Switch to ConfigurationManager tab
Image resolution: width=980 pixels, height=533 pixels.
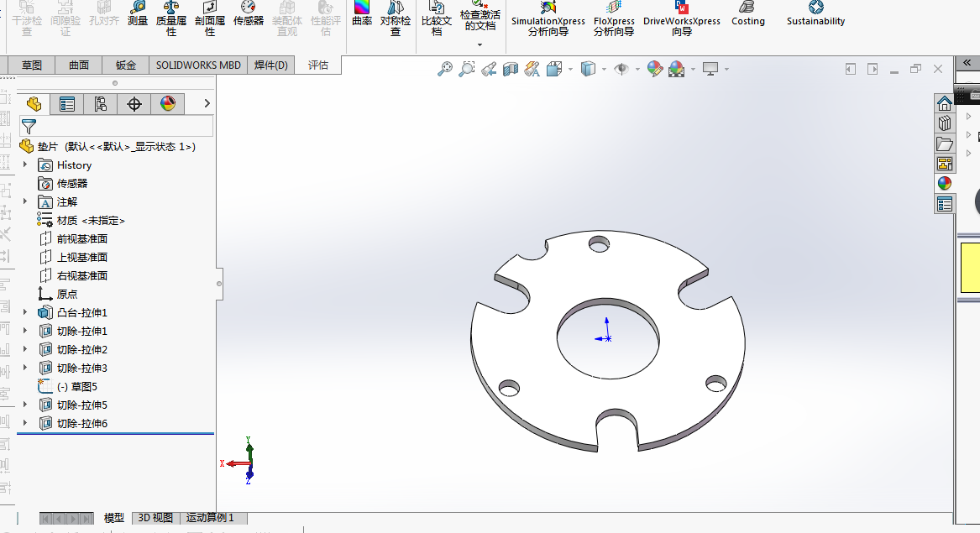100,104
